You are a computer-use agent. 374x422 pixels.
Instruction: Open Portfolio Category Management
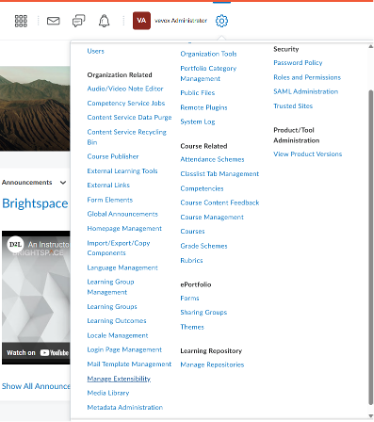pyautogui.click(x=208, y=73)
